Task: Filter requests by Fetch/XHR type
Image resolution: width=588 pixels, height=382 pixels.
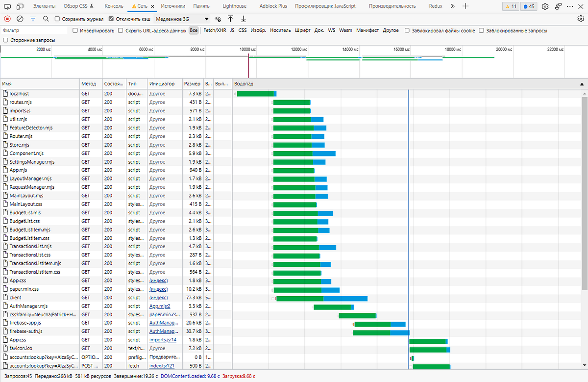Action: click(x=215, y=30)
